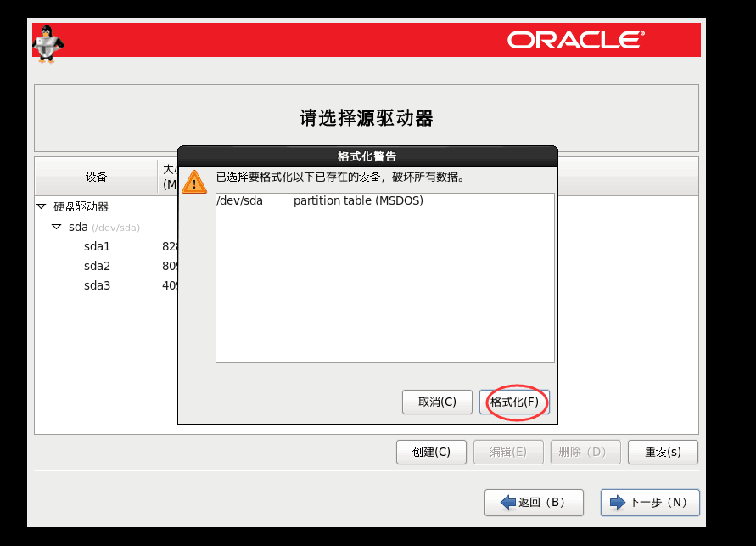
Task: Click the orange warning triangle icon
Action: click(x=196, y=182)
